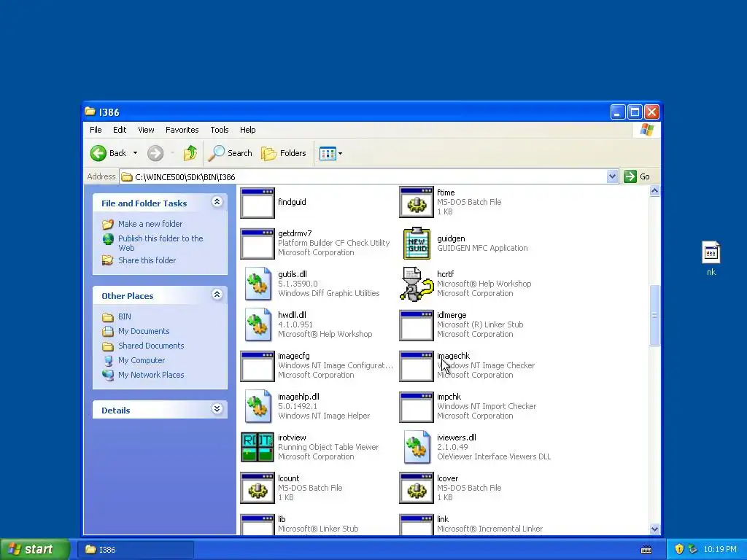Collapse the Other Places panel
Viewport: 747px width, 560px height.
(x=217, y=295)
